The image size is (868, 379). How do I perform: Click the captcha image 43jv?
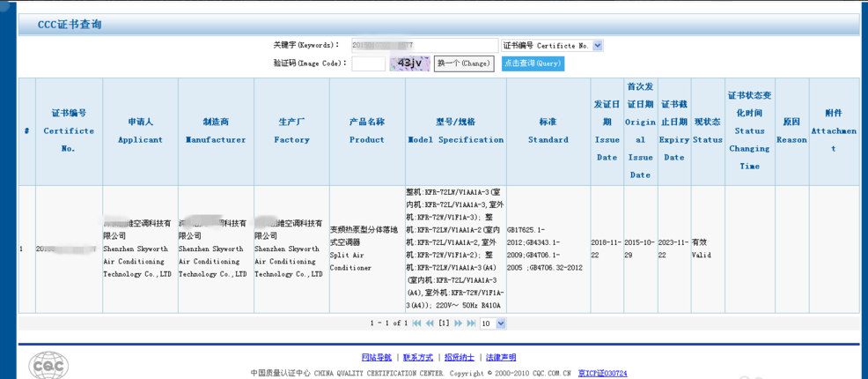409,63
